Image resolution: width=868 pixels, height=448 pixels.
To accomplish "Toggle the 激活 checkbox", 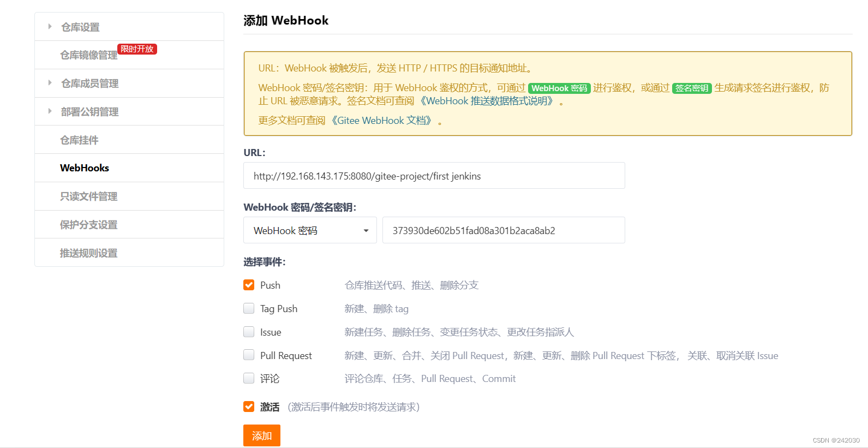I will tap(249, 407).
